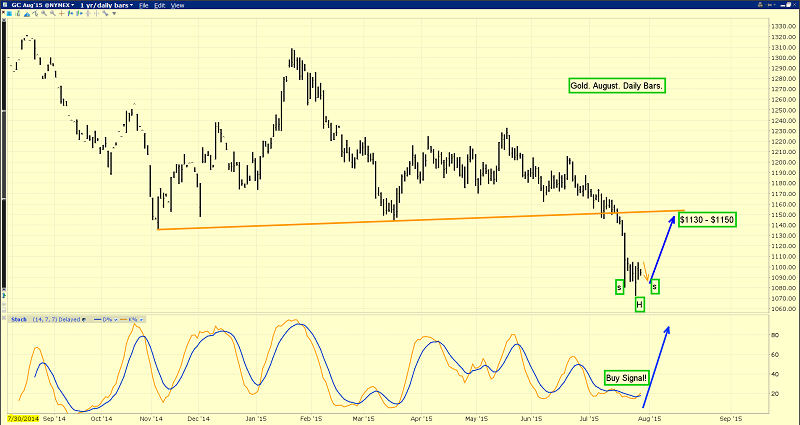Select the $1130 - $1150 target label
This screenshot has height=425, width=800.
[x=710, y=220]
